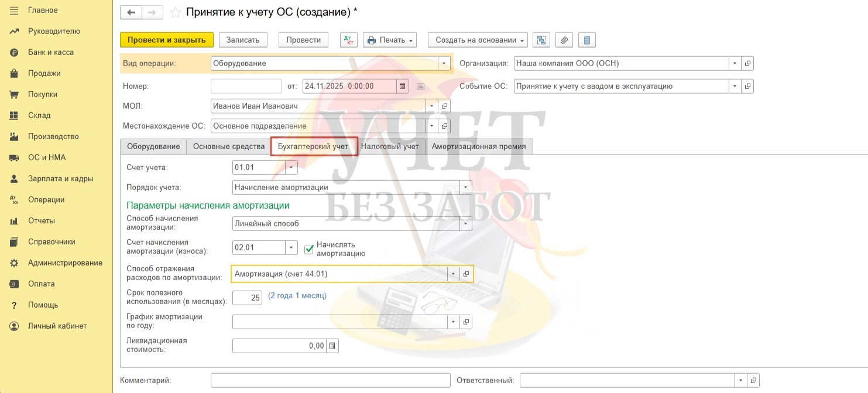Click the structure of subordination icon

click(541, 40)
